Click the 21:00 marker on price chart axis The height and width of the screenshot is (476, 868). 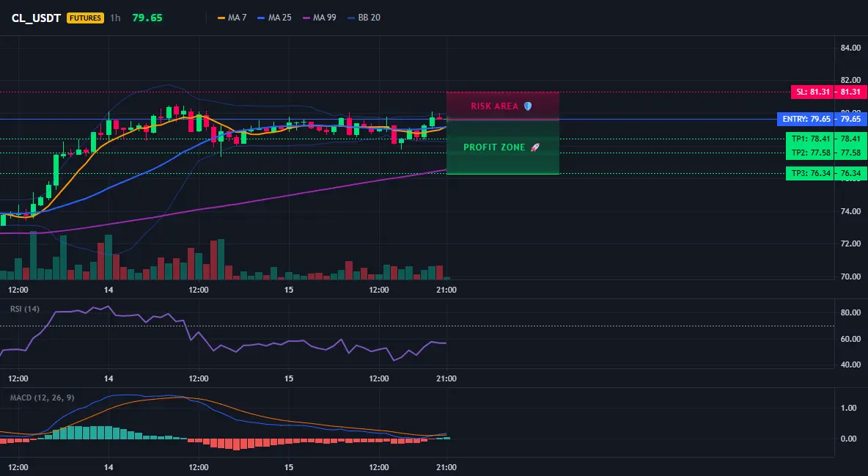pyautogui.click(x=446, y=290)
